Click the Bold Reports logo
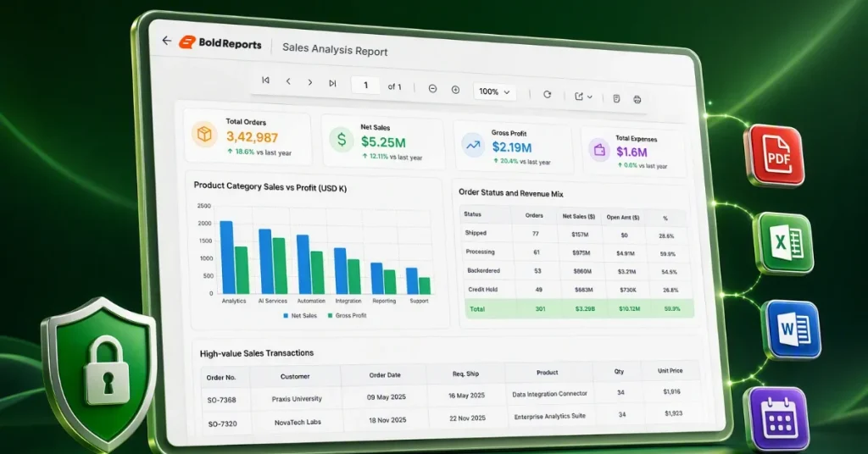The width and height of the screenshot is (868, 454). pos(220,43)
